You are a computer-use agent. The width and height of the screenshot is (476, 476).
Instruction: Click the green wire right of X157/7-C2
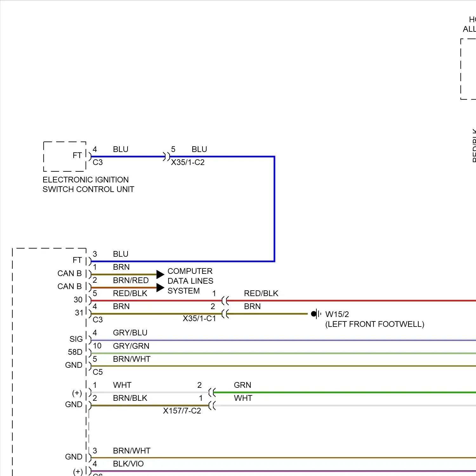tap(345, 393)
